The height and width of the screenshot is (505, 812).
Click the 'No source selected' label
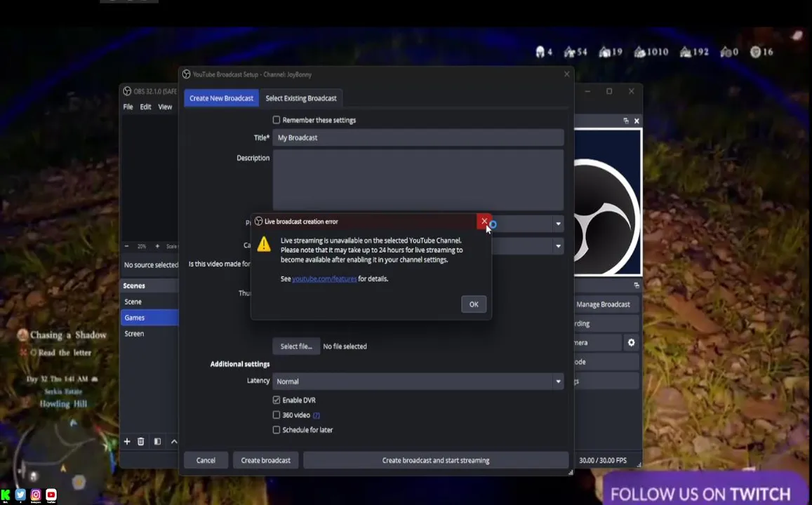151,265
